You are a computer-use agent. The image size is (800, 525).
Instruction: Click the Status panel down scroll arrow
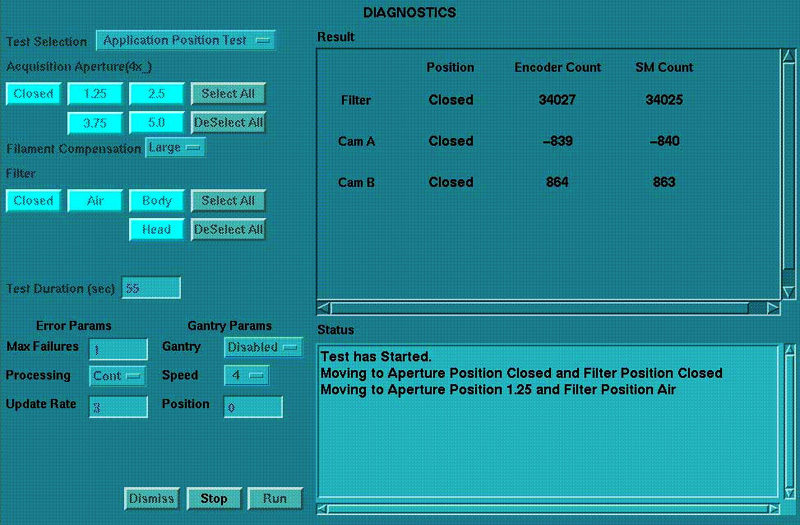pos(790,495)
